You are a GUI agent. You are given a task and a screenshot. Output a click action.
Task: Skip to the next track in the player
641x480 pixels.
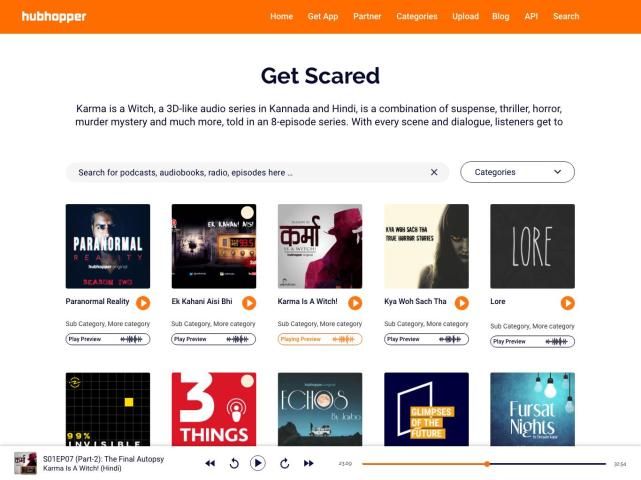(x=309, y=463)
